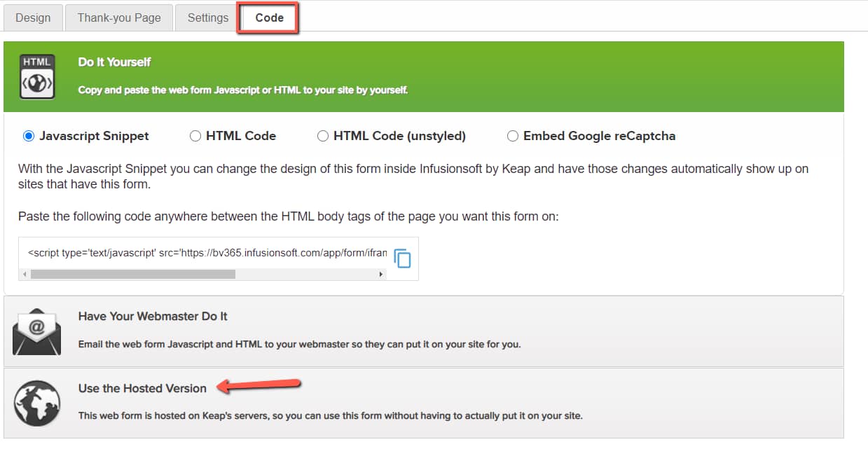Viewport: 868px width, 449px height.
Task: Go to the Settings tab
Action: 208,18
